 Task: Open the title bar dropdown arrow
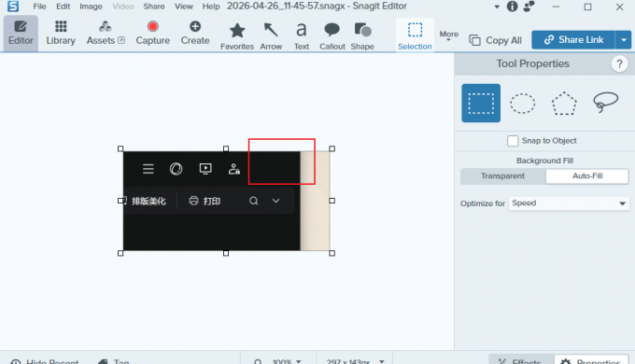pos(497,7)
